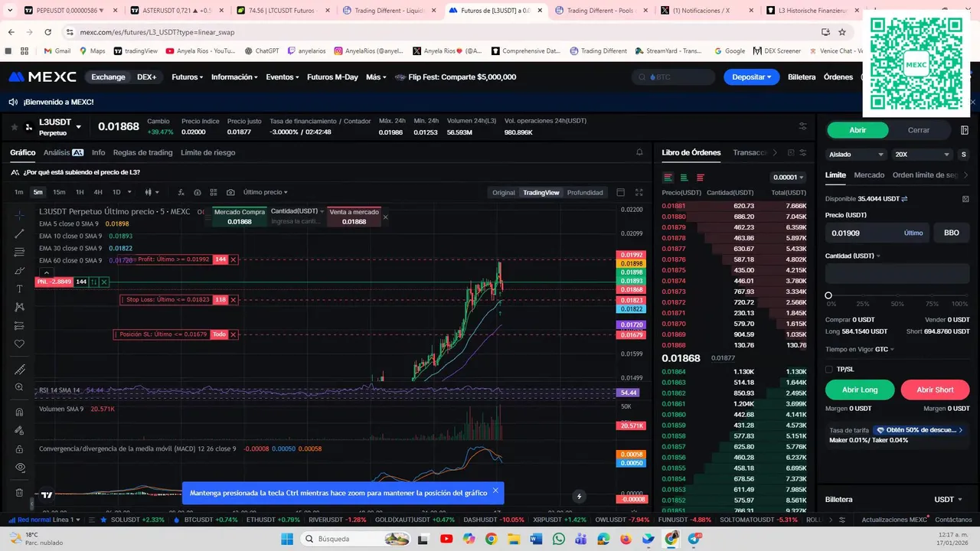Select the text annotation tool
Viewport: 980px width, 551px height.
20,289
